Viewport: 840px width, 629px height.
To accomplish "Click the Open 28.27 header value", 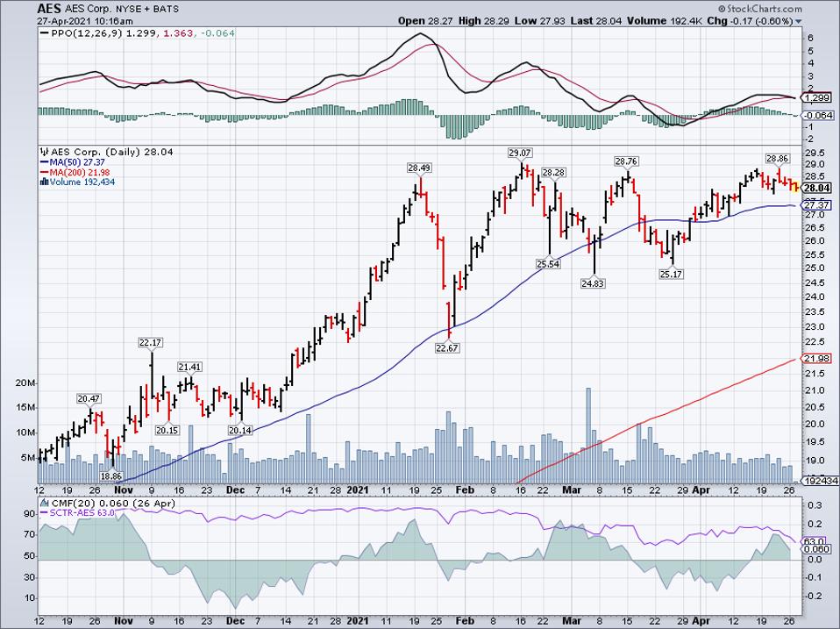I will [x=426, y=21].
